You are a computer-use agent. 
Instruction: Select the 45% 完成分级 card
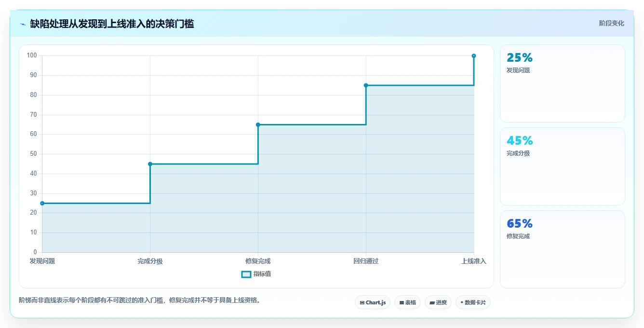coord(563,166)
